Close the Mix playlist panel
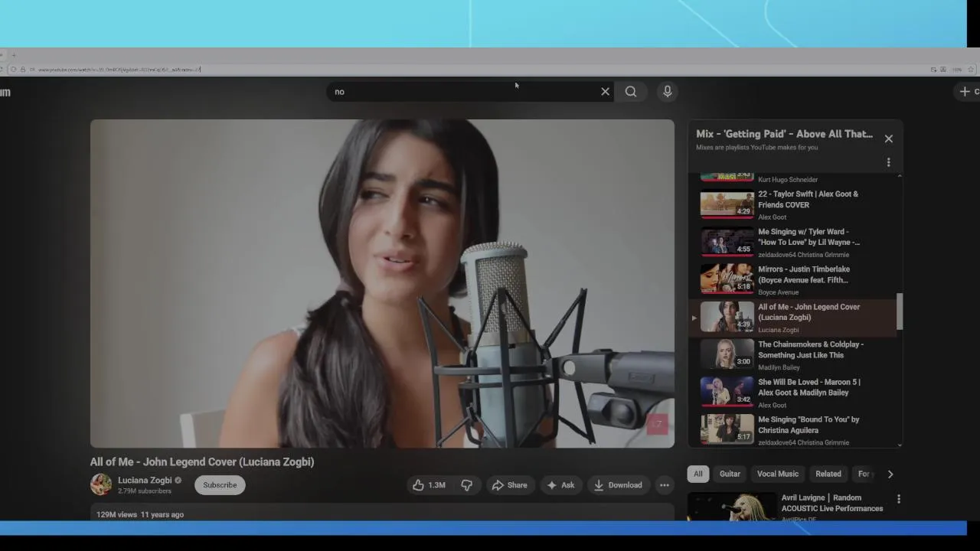 tap(889, 139)
